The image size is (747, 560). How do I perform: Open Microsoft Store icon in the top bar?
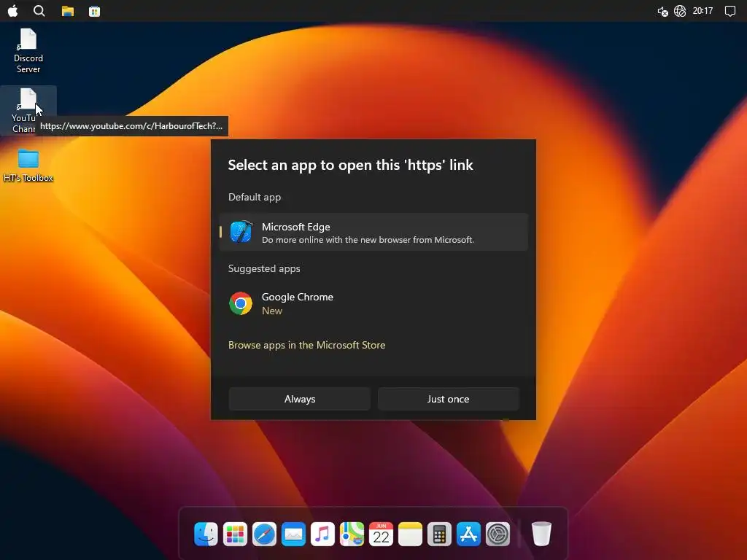[x=94, y=11]
